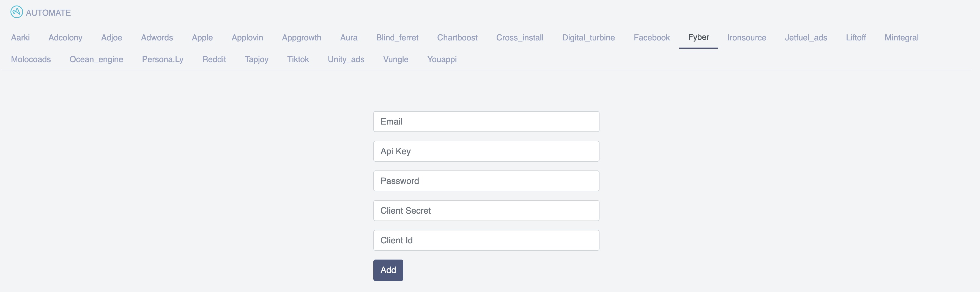This screenshot has width=980, height=292.
Task: Open the Mintegral tab
Action: coord(902,38)
